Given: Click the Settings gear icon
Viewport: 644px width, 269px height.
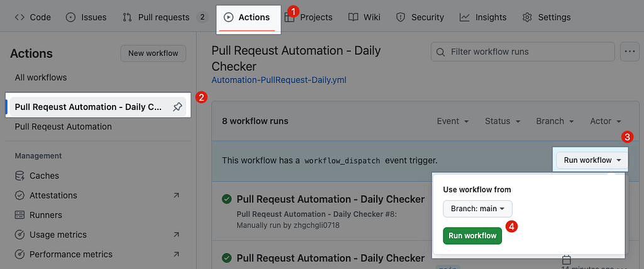Looking at the screenshot, I should pyautogui.click(x=528, y=18).
